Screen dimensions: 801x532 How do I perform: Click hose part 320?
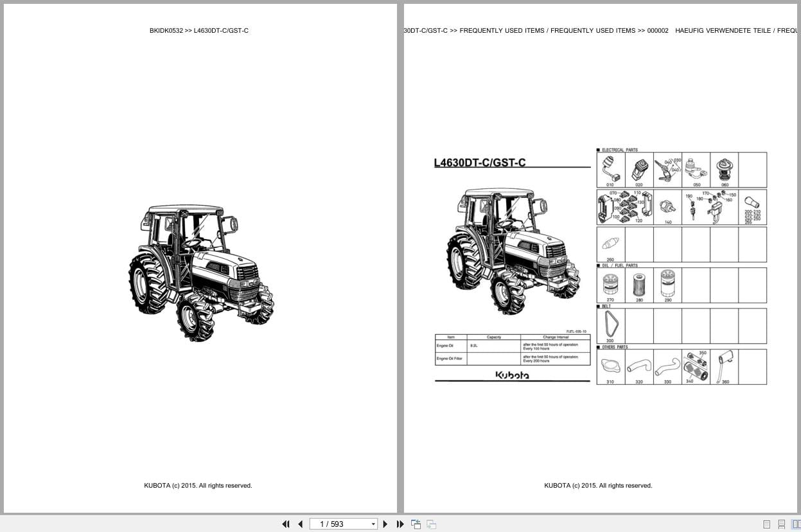point(639,368)
